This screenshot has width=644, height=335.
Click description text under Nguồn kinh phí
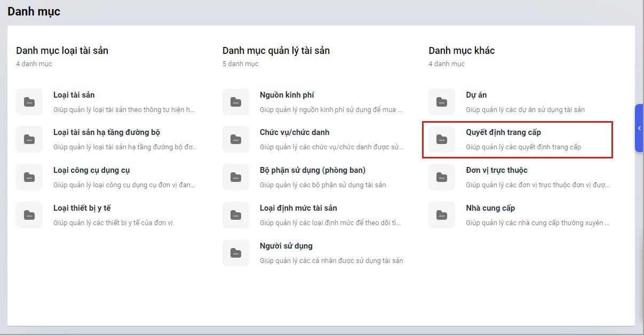pos(331,110)
